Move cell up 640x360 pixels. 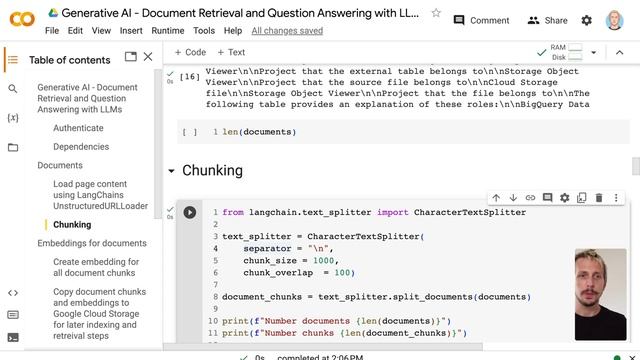click(496, 198)
